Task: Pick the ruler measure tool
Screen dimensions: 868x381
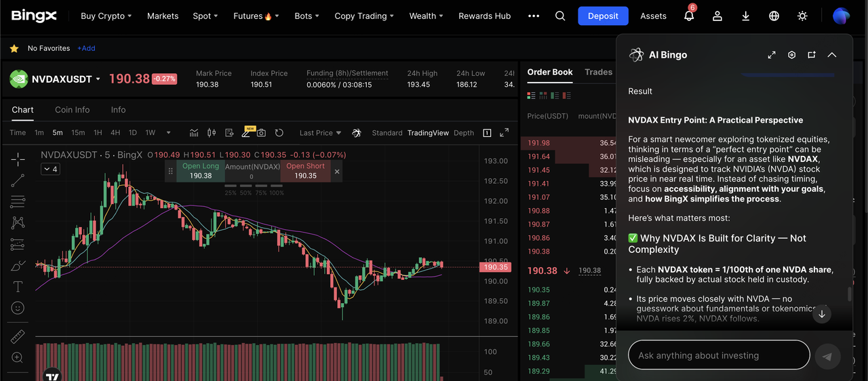Action: coord(18,337)
